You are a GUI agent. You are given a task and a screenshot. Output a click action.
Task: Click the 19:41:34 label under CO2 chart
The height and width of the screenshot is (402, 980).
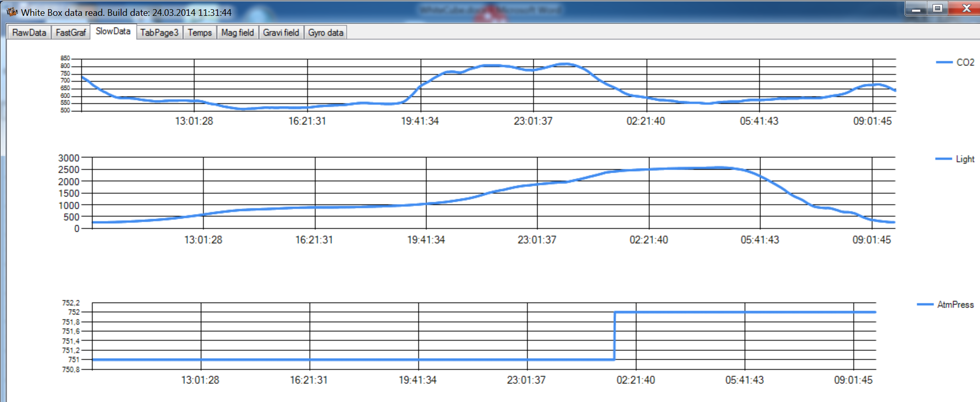[x=420, y=121]
